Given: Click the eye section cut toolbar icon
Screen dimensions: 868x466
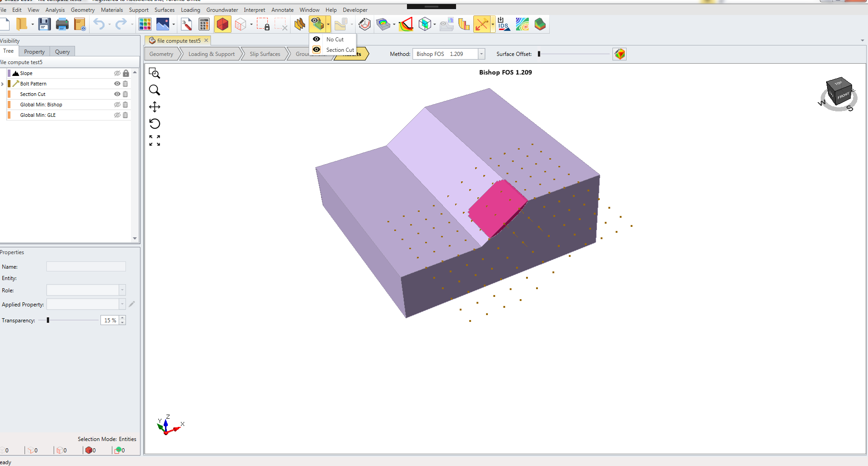Looking at the screenshot, I should tap(317, 24).
